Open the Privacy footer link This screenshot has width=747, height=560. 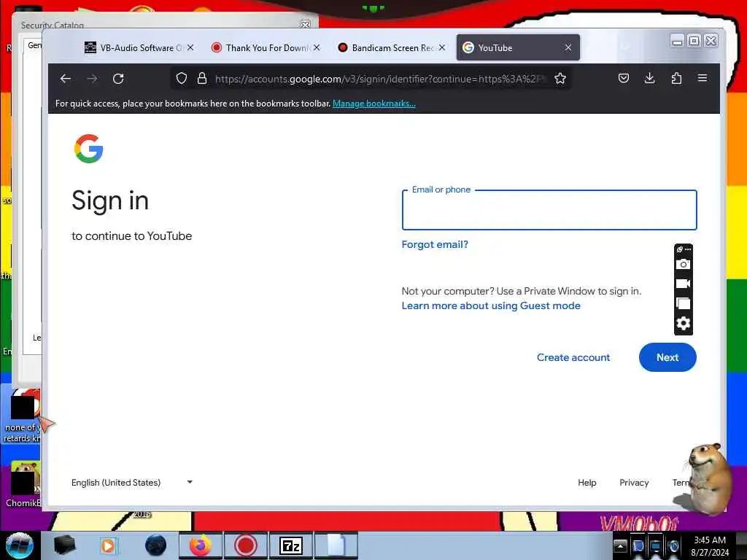634,483
